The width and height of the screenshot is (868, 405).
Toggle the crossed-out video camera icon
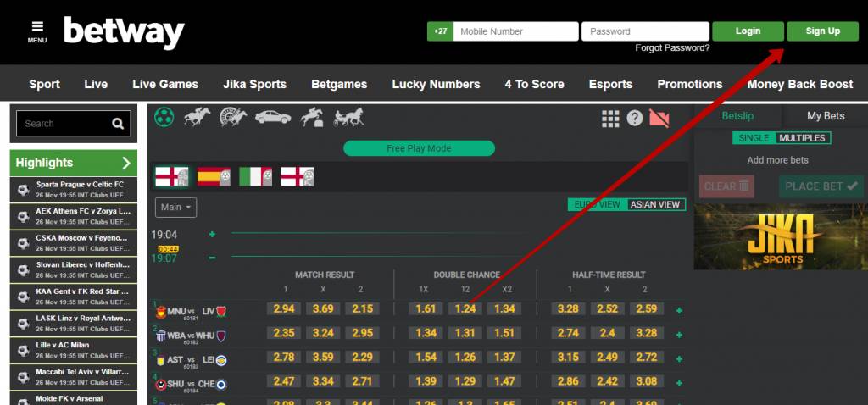coord(659,119)
